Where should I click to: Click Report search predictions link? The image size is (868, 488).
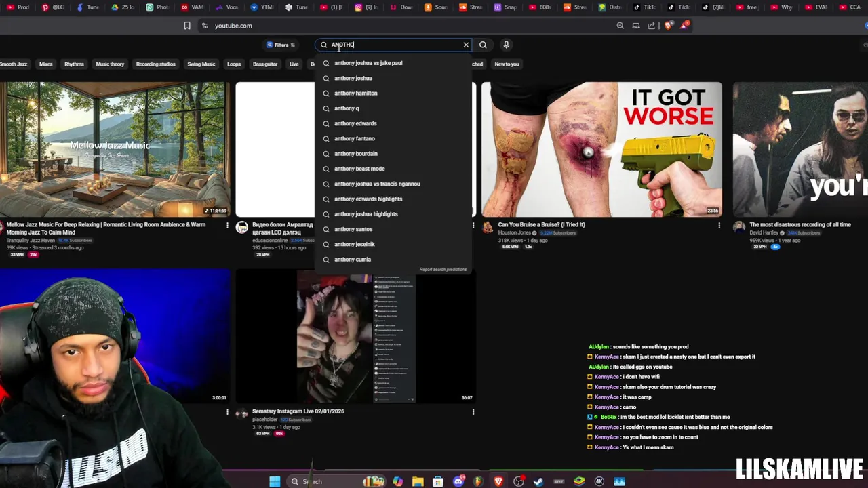443,270
